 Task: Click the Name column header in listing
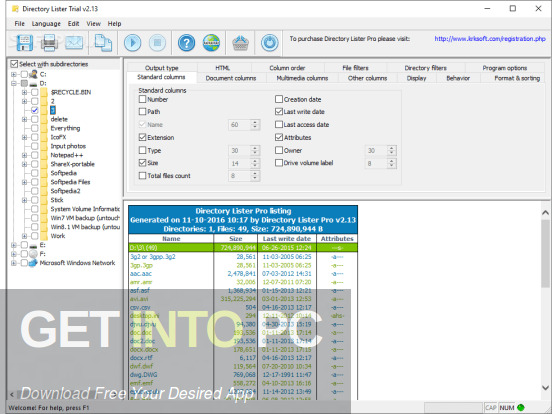tap(171, 239)
